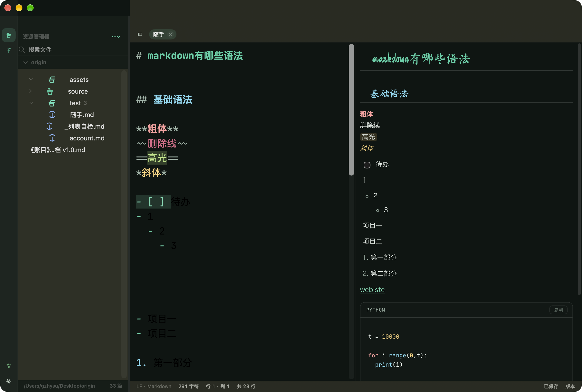
Task: Open _列表自检.md file
Action: coord(85,127)
